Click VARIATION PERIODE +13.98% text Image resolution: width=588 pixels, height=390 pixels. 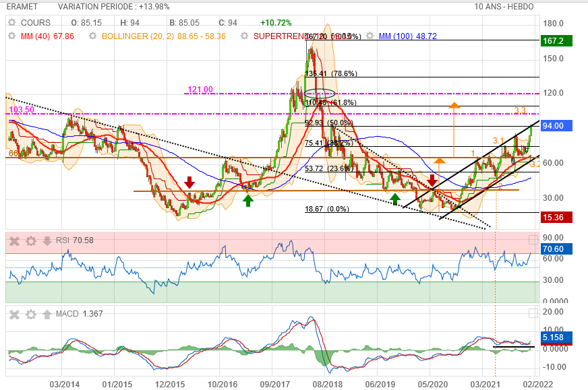(114, 7)
